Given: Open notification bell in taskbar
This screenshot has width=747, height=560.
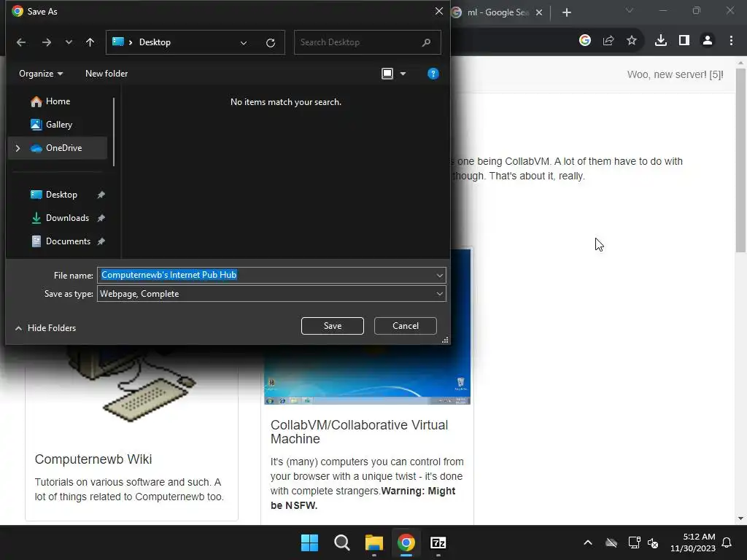Looking at the screenshot, I should coord(727,542).
